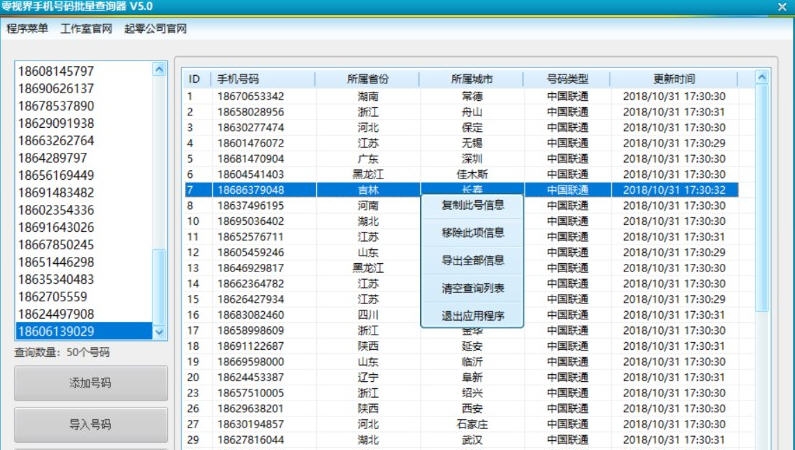Choose 导出全部信息 from context menu
The width and height of the screenshot is (795, 450).
tap(473, 260)
